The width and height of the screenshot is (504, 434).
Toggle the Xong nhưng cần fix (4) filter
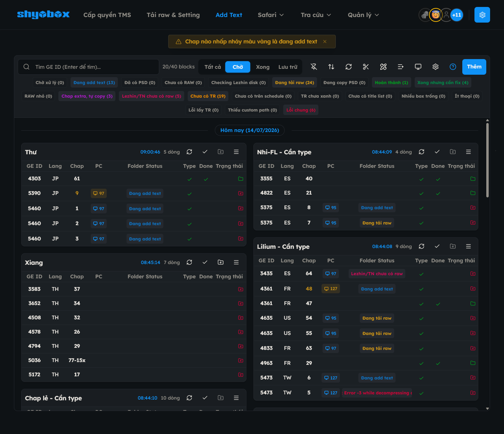point(443,83)
